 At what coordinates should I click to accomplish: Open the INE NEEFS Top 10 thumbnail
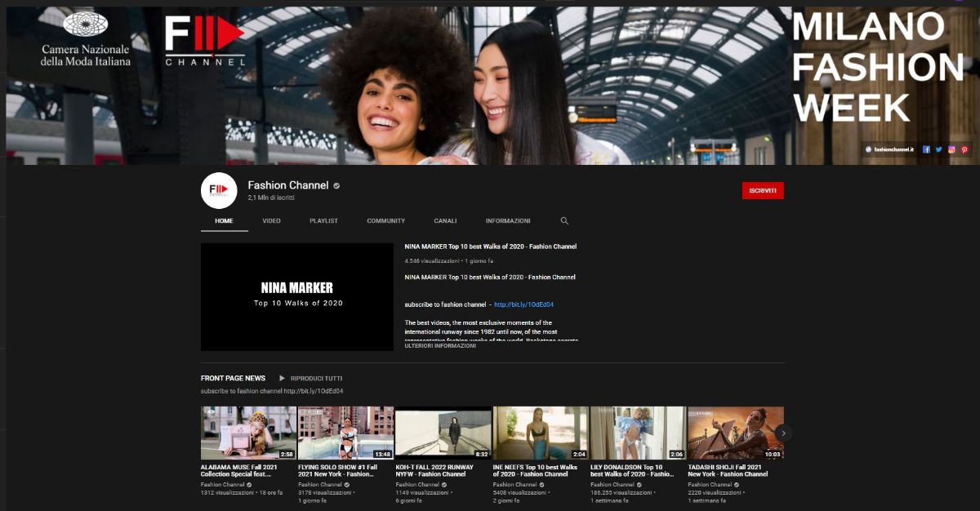pos(541,433)
